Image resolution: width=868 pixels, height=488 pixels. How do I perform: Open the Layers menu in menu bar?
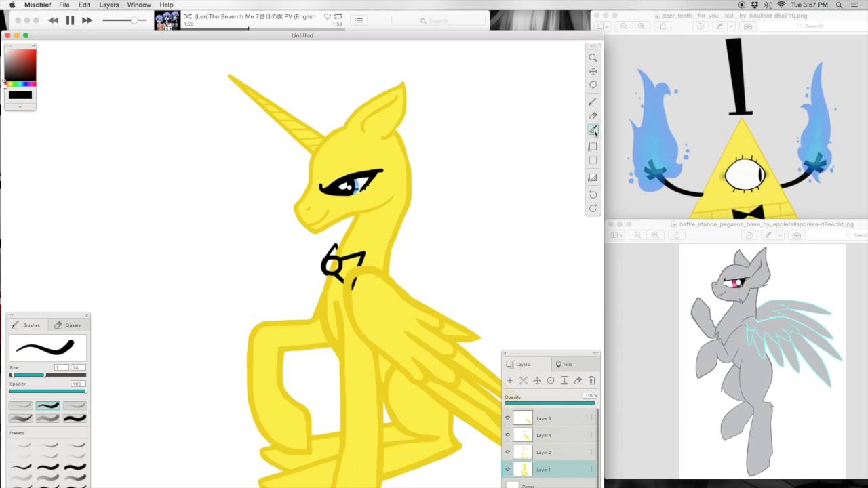pos(109,5)
